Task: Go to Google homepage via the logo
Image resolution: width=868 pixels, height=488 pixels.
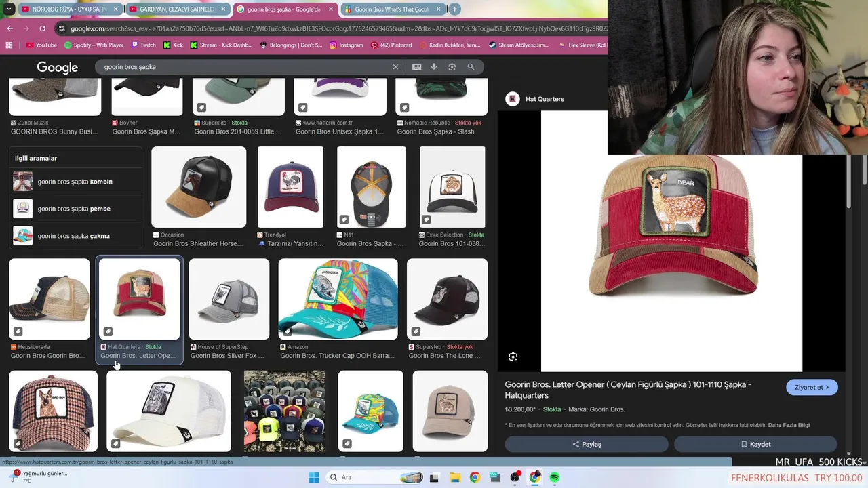Action: [x=58, y=68]
